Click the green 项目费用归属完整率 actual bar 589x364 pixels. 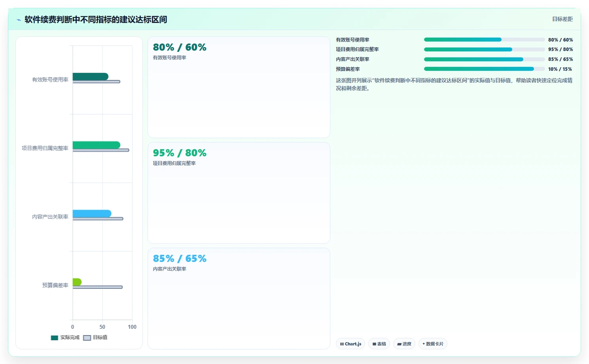[96, 145]
